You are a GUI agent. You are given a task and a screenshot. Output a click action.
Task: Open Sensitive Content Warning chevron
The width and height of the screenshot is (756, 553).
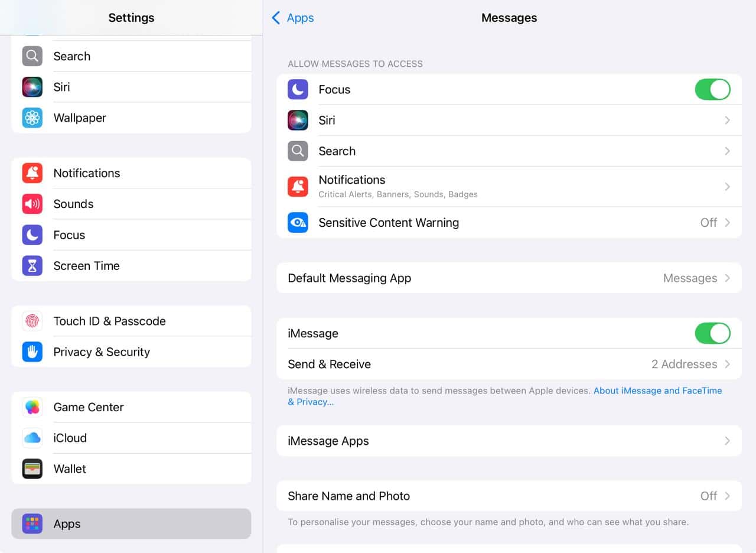point(727,222)
